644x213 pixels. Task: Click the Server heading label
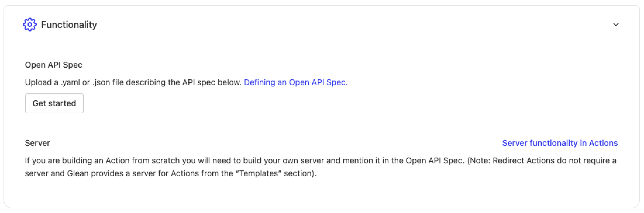click(37, 143)
